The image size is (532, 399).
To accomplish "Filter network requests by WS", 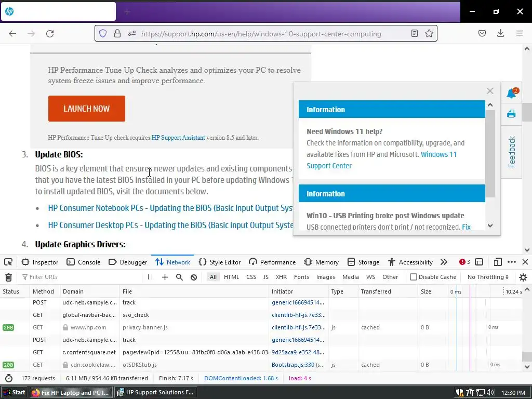I will (370, 277).
